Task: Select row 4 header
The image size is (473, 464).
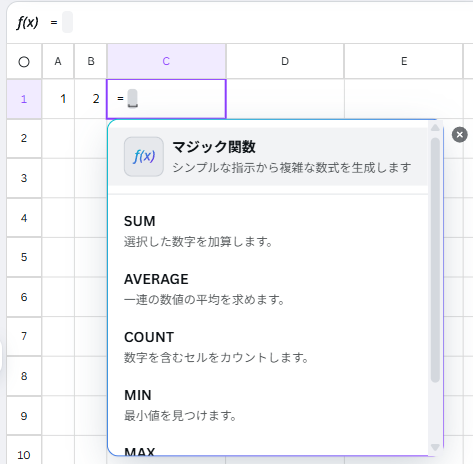Action: click(24, 218)
